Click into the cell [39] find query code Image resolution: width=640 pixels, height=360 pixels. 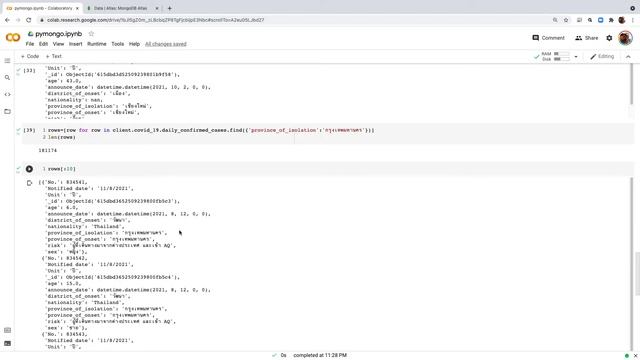point(211,130)
